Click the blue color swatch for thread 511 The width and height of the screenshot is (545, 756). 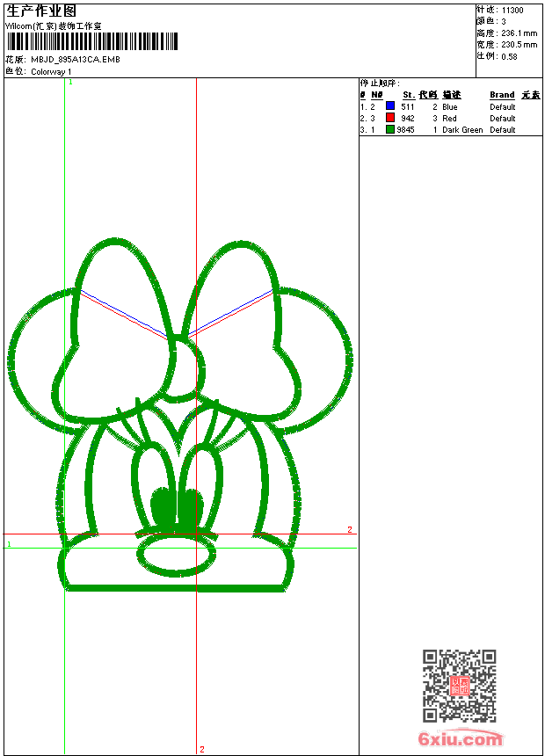[x=390, y=106]
